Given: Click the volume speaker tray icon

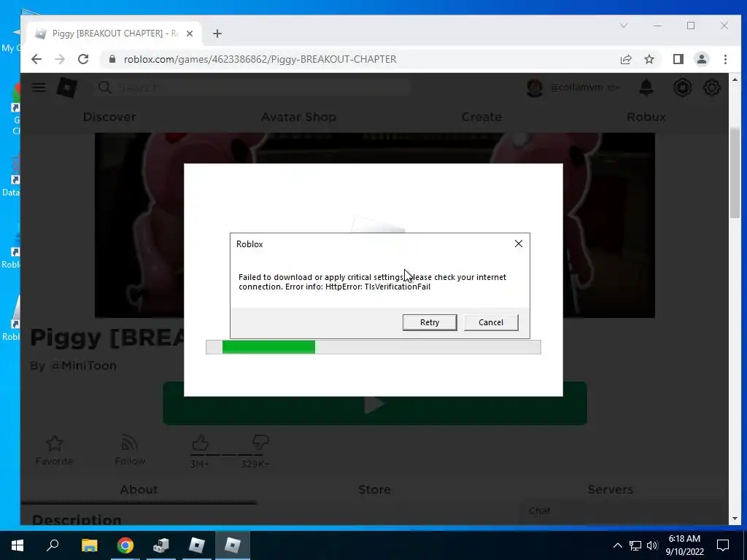Looking at the screenshot, I should [652, 545].
